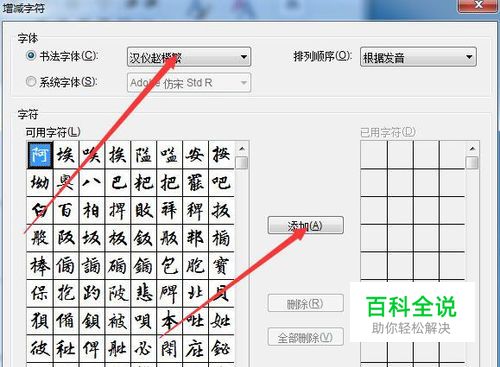Select the character 北 in grid
Screen dimensions: 500x367
click(196, 293)
